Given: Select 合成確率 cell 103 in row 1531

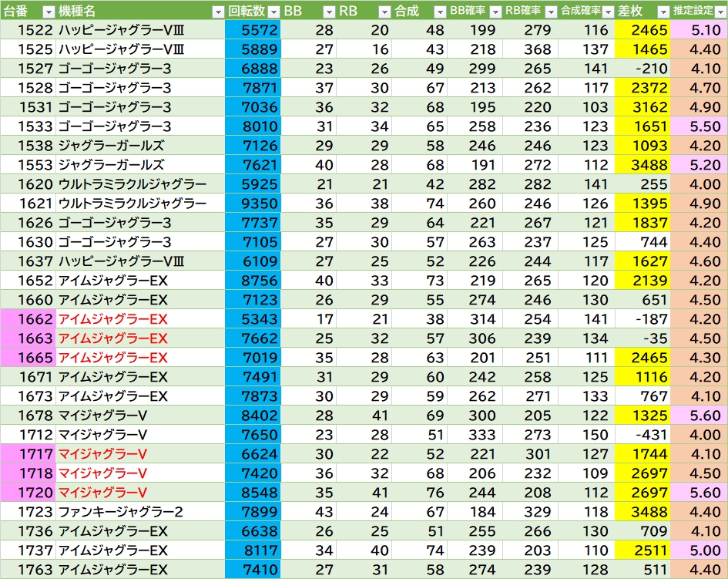Looking at the screenshot, I should tap(587, 107).
